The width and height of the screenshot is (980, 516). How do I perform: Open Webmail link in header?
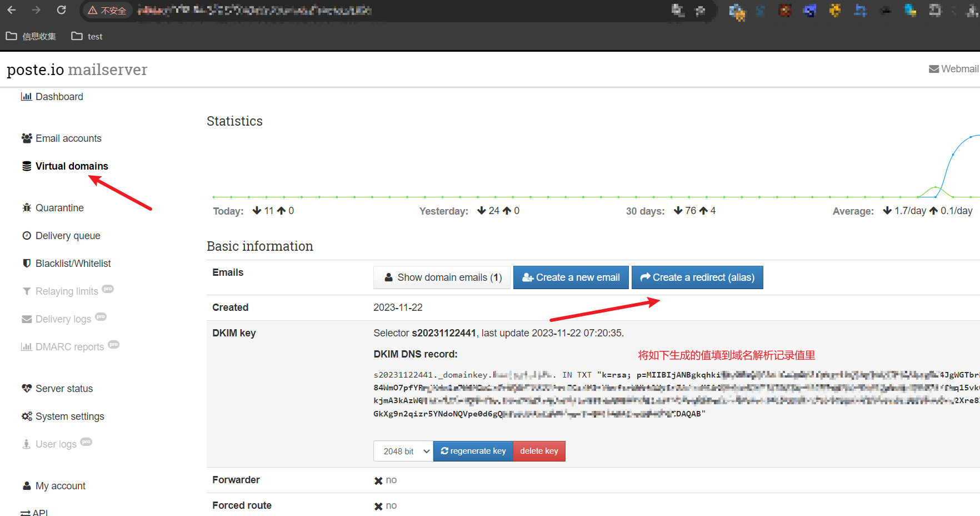pyautogui.click(x=953, y=69)
